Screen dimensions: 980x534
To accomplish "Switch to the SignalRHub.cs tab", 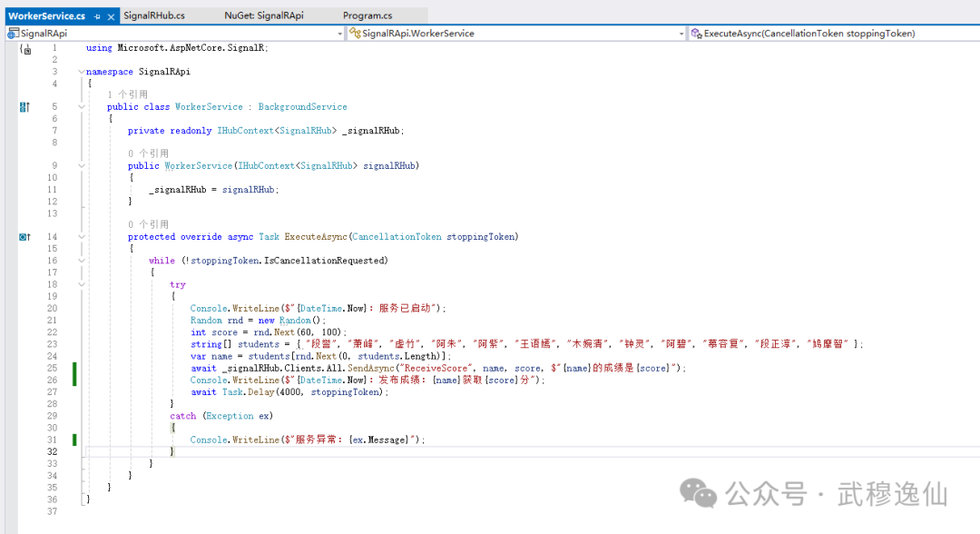I will click(153, 15).
